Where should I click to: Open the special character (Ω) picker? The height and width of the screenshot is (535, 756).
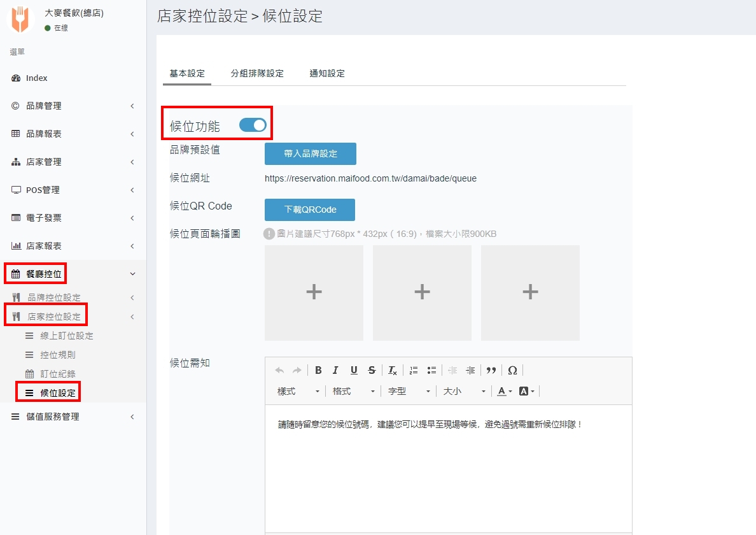tap(512, 370)
